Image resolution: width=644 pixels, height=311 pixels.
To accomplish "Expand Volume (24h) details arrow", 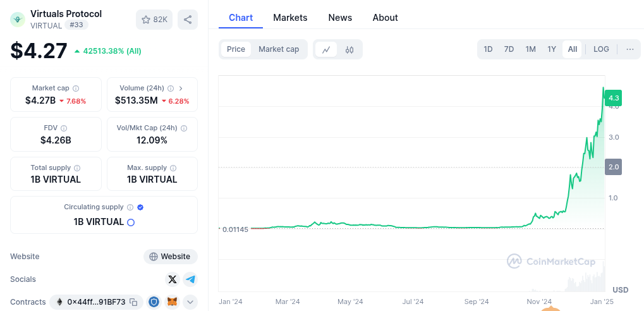I will point(181,88).
